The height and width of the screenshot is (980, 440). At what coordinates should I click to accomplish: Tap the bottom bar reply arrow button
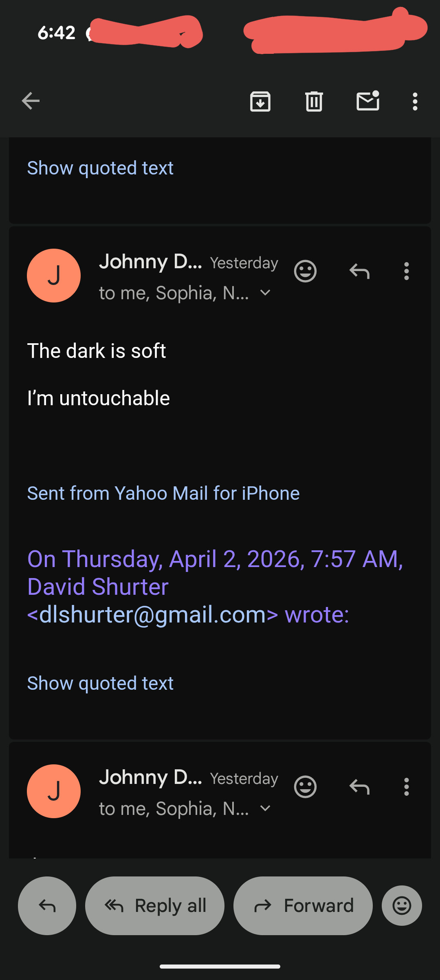click(47, 906)
